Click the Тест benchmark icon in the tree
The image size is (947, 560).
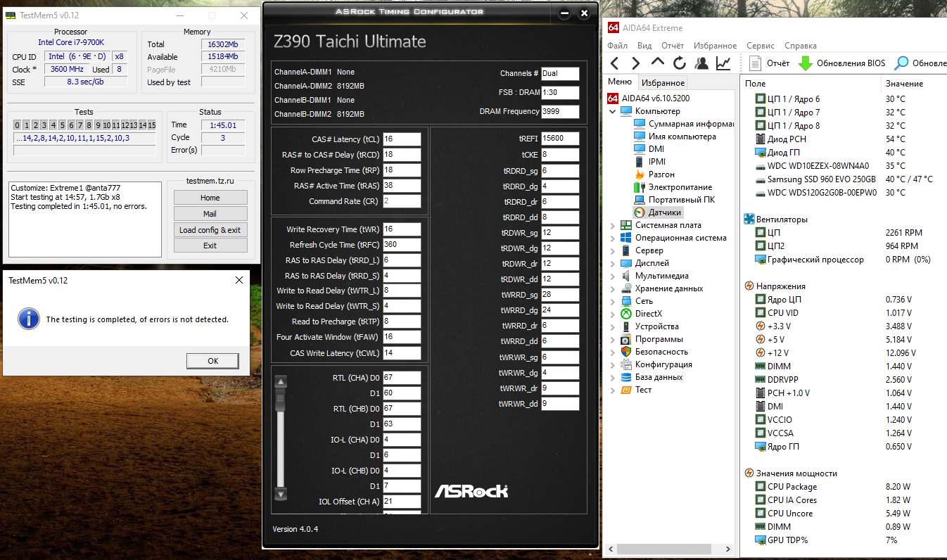pyautogui.click(x=626, y=390)
